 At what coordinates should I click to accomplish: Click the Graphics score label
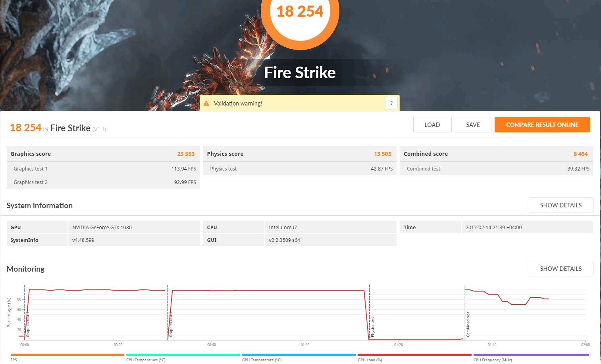[31, 154]
